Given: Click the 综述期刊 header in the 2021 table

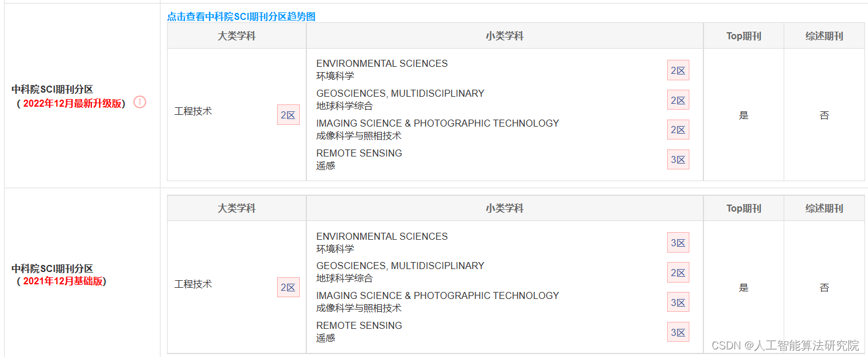Looking at the screenshot, I should (824, 208).
